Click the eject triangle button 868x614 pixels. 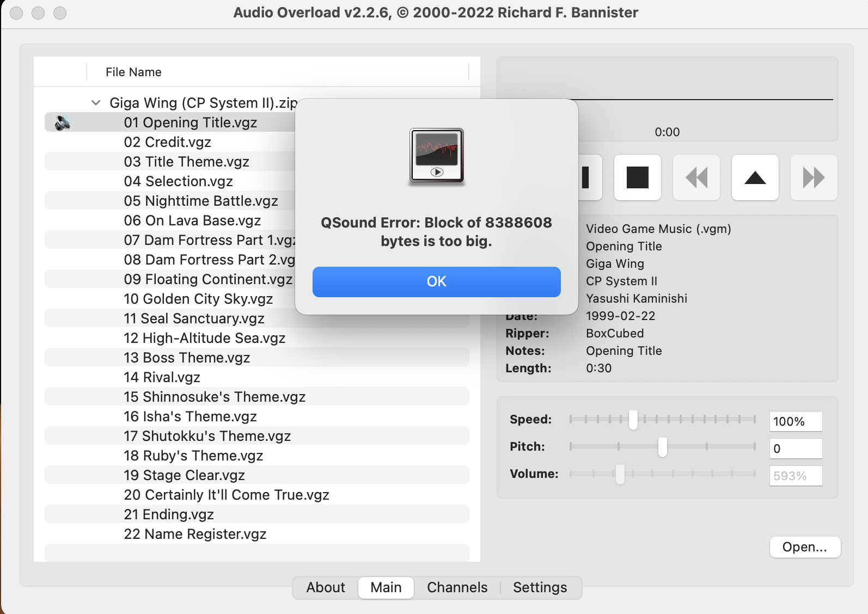pos(755,177)
